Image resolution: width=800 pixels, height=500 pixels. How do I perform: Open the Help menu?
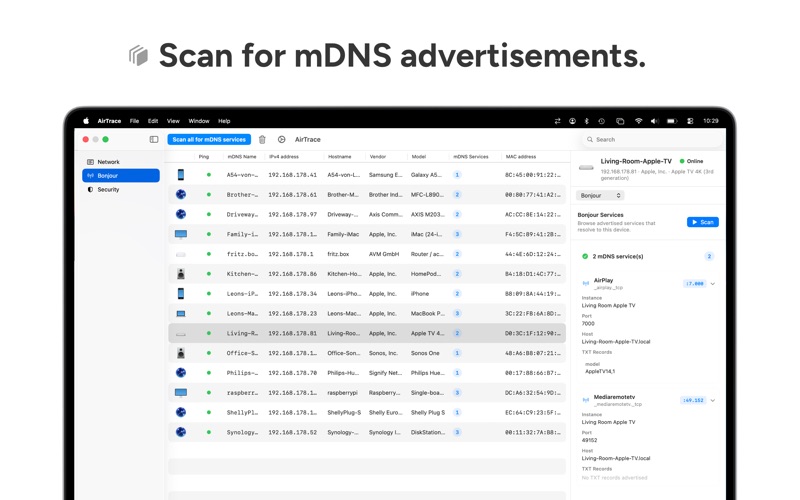[224, 121]
